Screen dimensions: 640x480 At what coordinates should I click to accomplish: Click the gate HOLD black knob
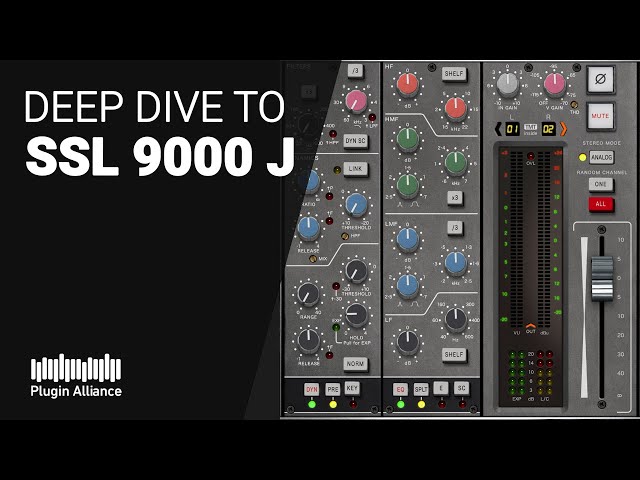coord(356,315)
